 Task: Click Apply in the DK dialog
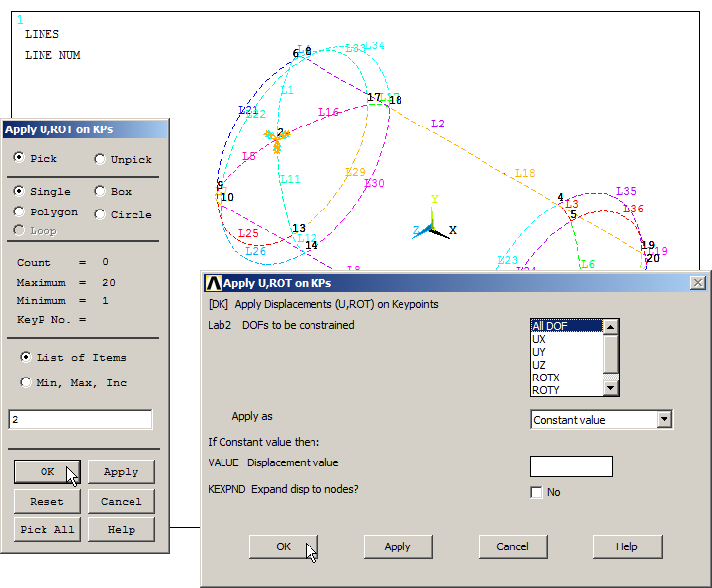point(398,546)
